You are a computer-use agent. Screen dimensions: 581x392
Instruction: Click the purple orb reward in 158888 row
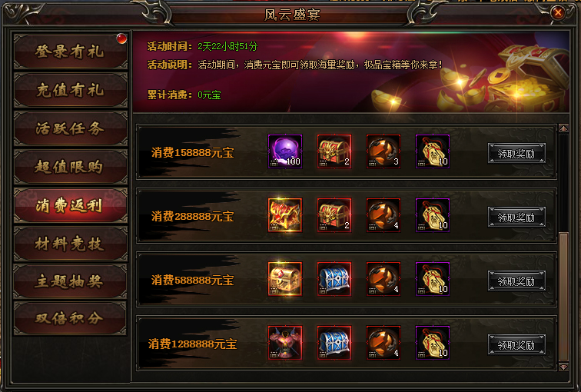[285, 151]
